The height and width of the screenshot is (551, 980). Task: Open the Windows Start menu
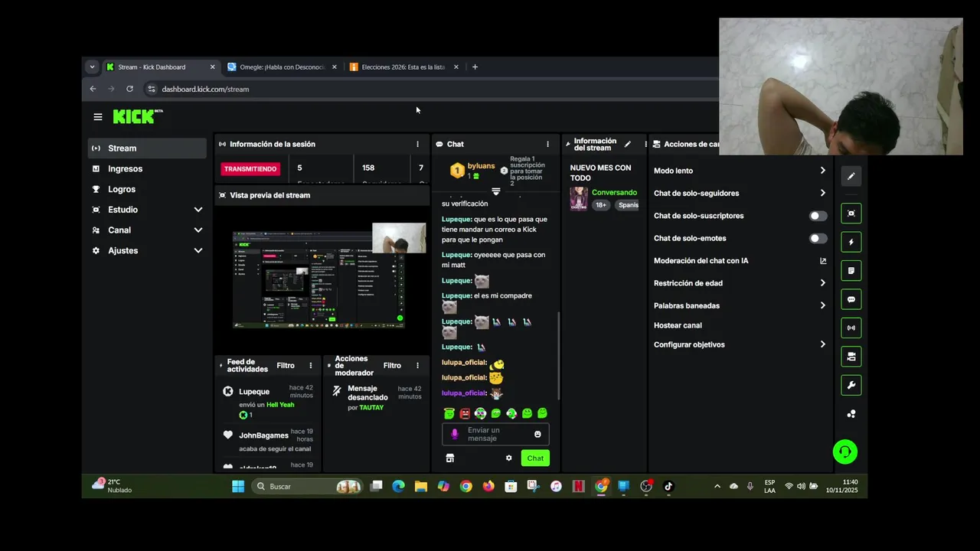tap(238, 486)
